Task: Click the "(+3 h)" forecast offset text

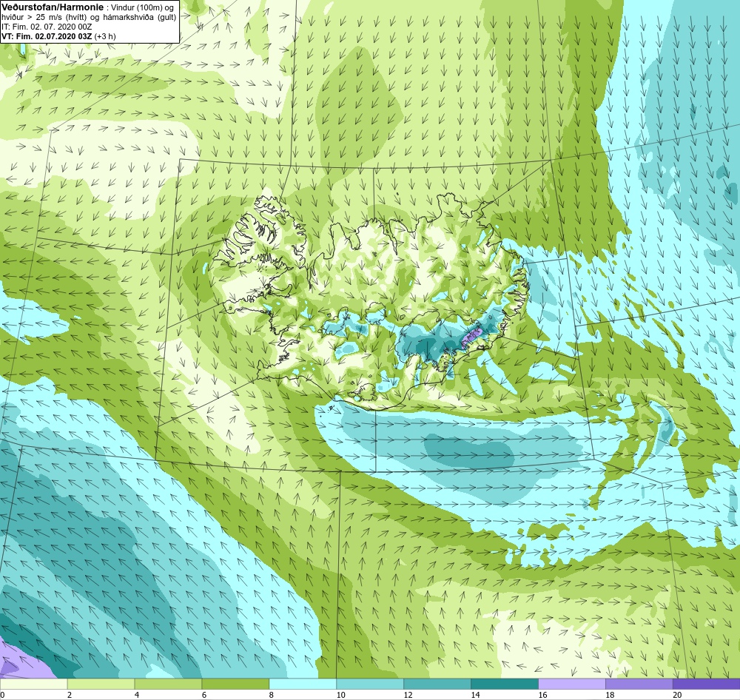Action: (105, 36)
